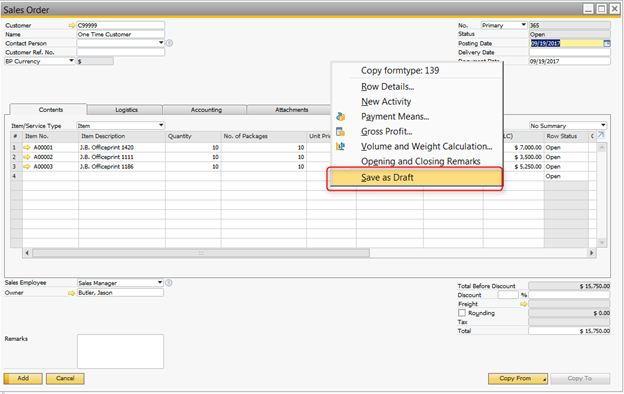
Task: Open form settings icon above table
Action: pos(601,135)
